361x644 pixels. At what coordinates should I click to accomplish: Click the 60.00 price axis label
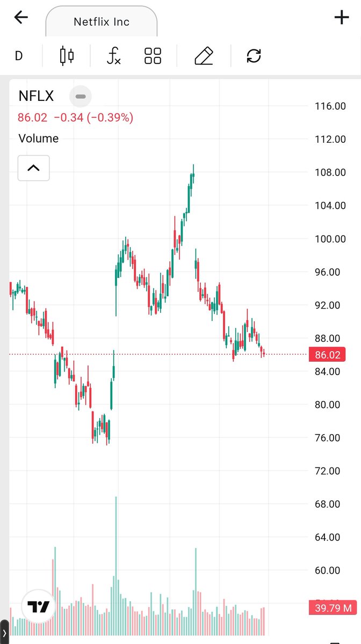(328, 570)
